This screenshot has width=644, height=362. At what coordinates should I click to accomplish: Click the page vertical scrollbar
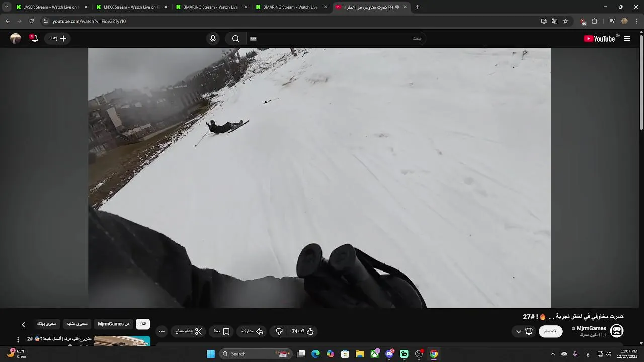pyautogui.click(x=641, y=83)
